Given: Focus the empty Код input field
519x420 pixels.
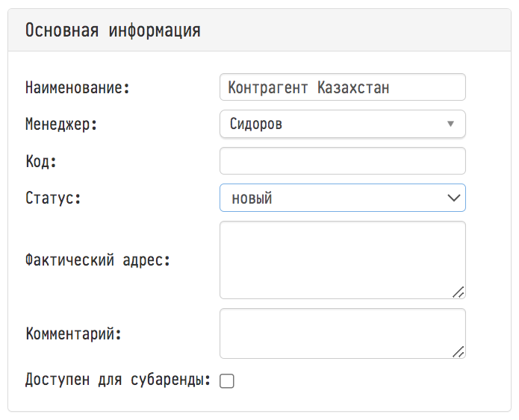Looking at the screenshot, I should [343, 161].
